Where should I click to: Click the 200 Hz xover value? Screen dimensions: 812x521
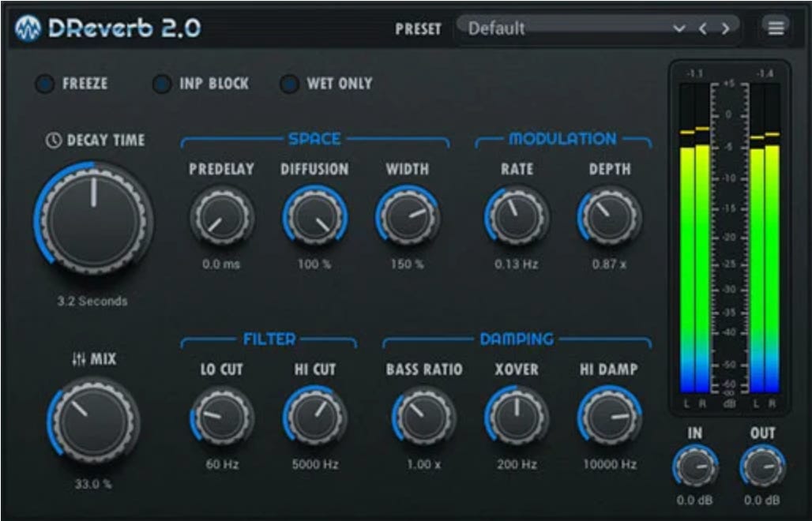coord(517,464)
